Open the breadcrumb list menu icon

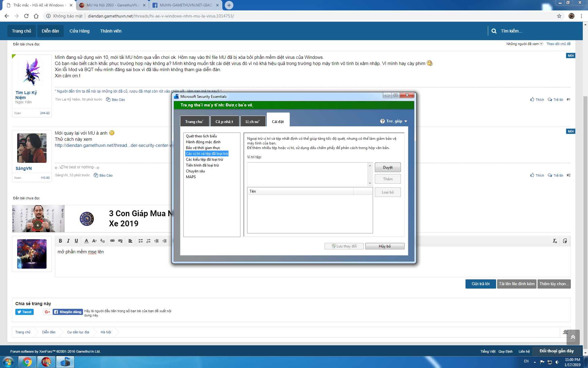pos(565,332)
